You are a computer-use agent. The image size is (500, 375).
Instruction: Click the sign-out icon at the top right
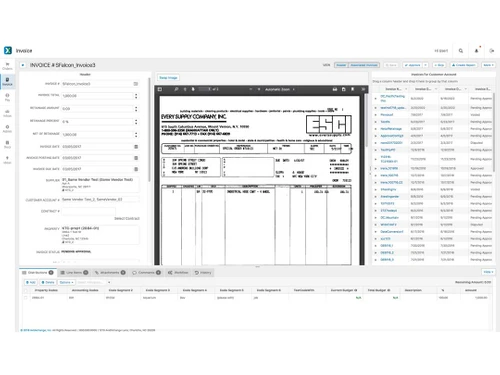pos(492,51)
